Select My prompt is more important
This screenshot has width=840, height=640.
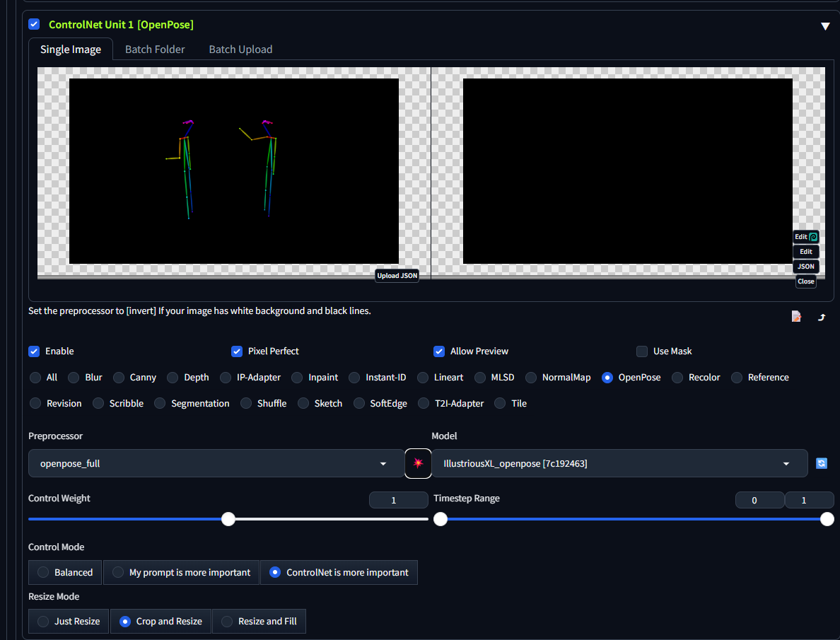181,572
